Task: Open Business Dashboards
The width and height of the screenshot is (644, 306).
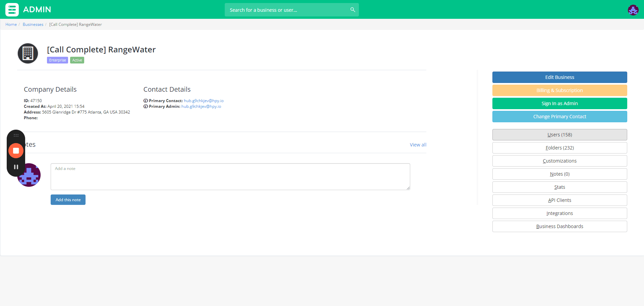Action: 559,226
